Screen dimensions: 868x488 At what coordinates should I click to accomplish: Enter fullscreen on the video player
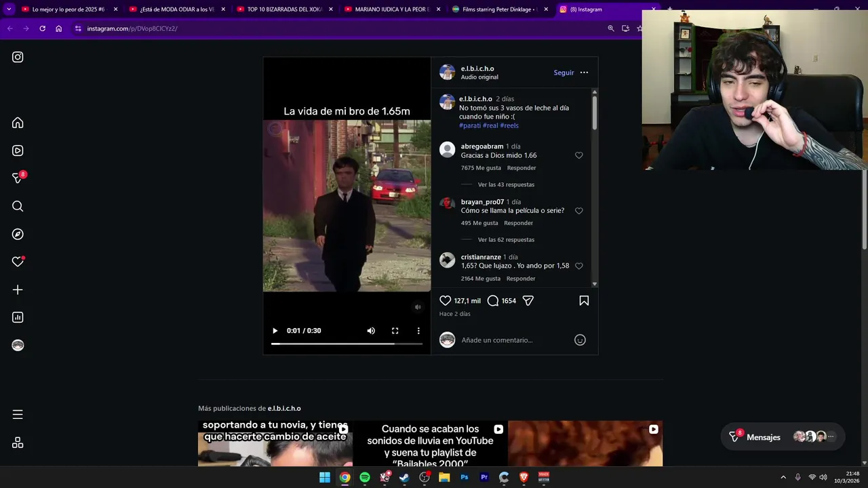pos(395,331)
